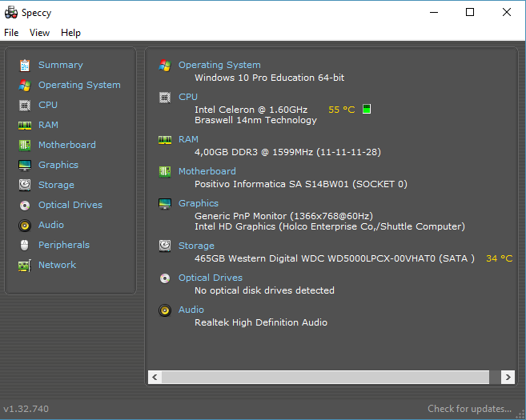Click the horizontal scrollbar right arrow
The width and height of the screenshot is (526, 420).
point(508,377)
